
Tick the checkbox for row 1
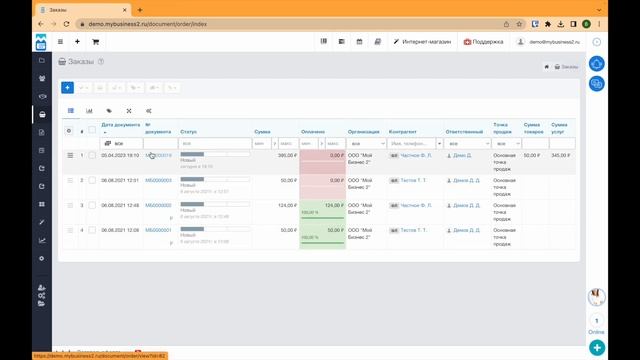click(92, 156)
